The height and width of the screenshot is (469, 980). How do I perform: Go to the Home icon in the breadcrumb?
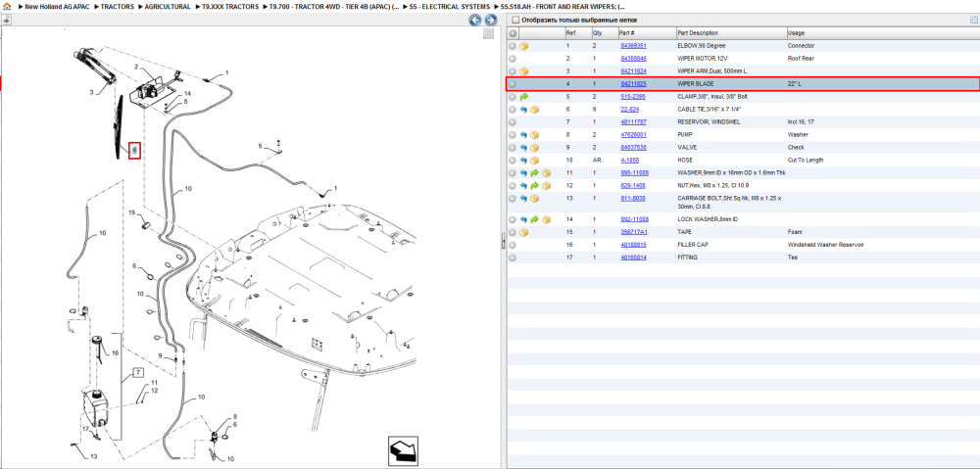coord(6,6)
